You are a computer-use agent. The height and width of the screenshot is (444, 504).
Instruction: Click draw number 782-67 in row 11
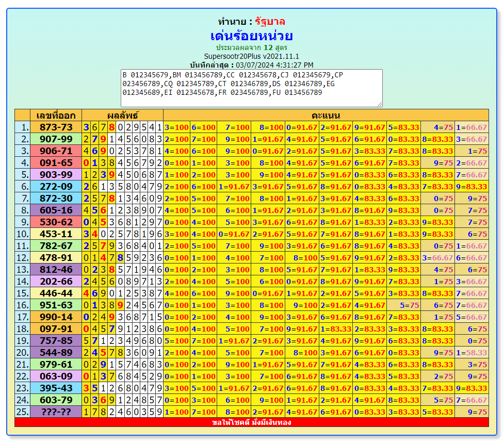[x=56, y=246]
